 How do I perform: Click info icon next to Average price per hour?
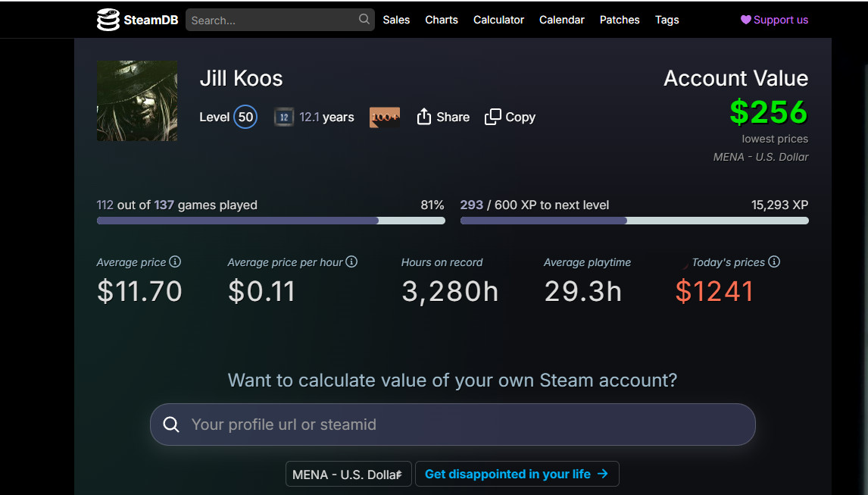point(351,262)
